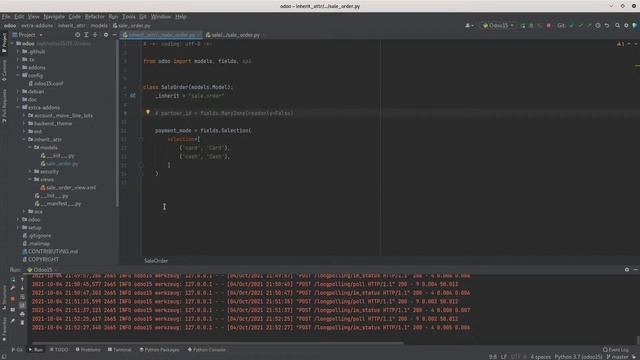
Task: Click the override gutter icon beside _inherit line
Action: [x=133, y=96]
